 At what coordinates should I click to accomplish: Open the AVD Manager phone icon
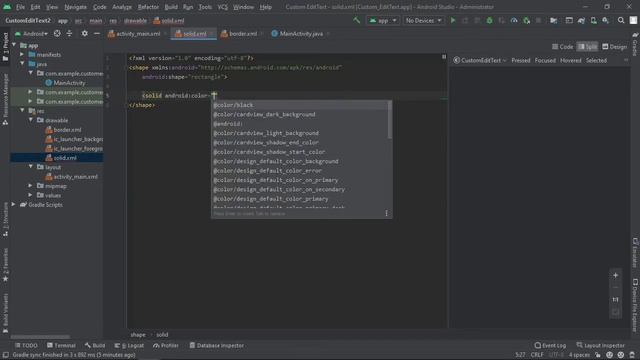[x=593, y=20]
